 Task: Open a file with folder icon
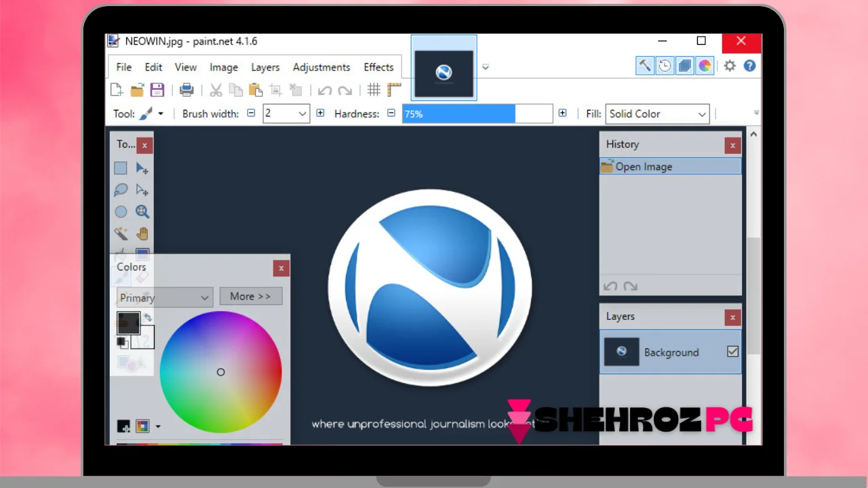[137, 89]
